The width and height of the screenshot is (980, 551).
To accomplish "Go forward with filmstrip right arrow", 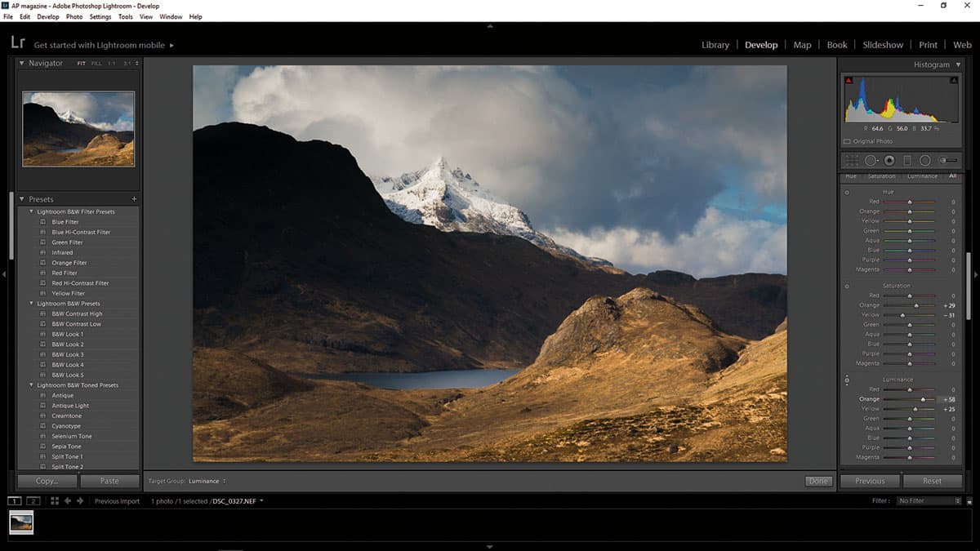I will pyautogui.click(x=80, y=500).
